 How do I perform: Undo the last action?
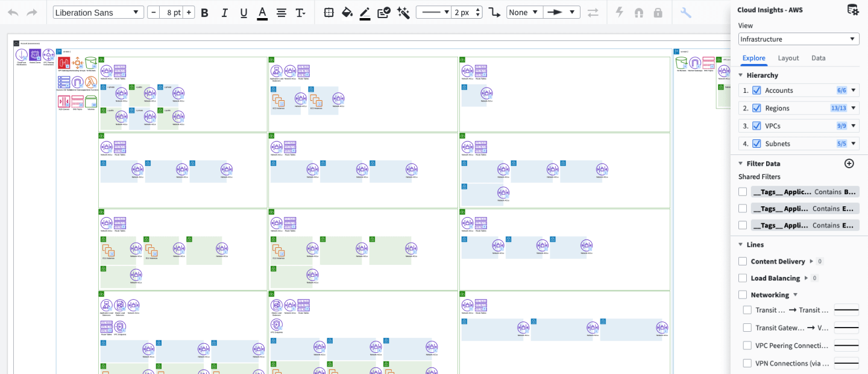pyautogui.click(x=13, y=13)
